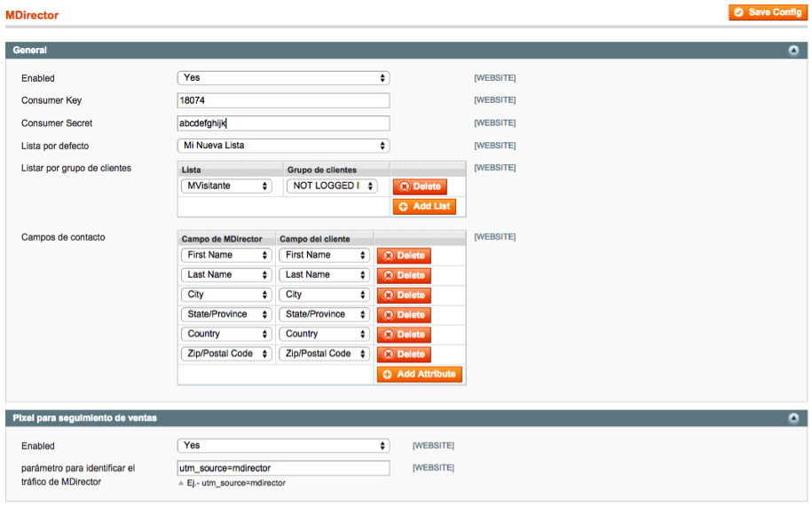This screenshot has height=507, width=812.
Task: Delete the MVisitante list row
Action: pos(420,186)
